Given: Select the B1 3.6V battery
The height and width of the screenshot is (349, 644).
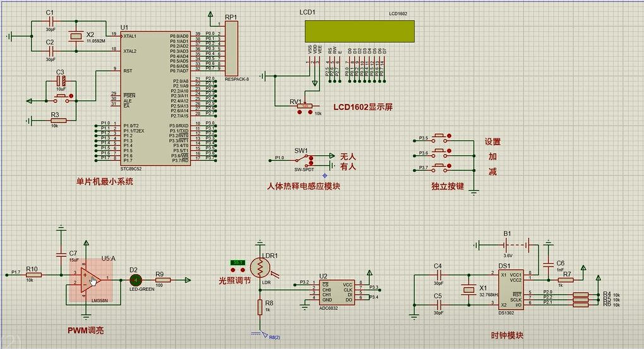Looking at the screenshot, I should [x=506, y=244].
